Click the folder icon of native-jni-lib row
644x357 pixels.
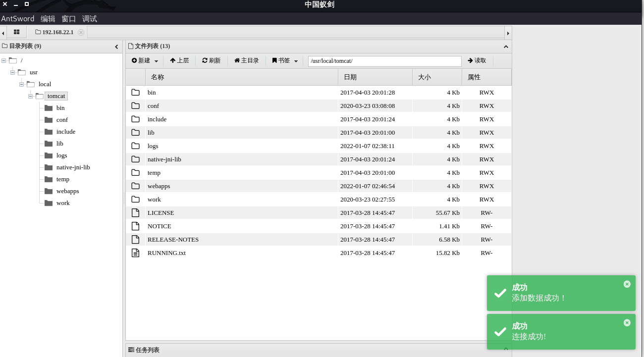tap(136, 159)
